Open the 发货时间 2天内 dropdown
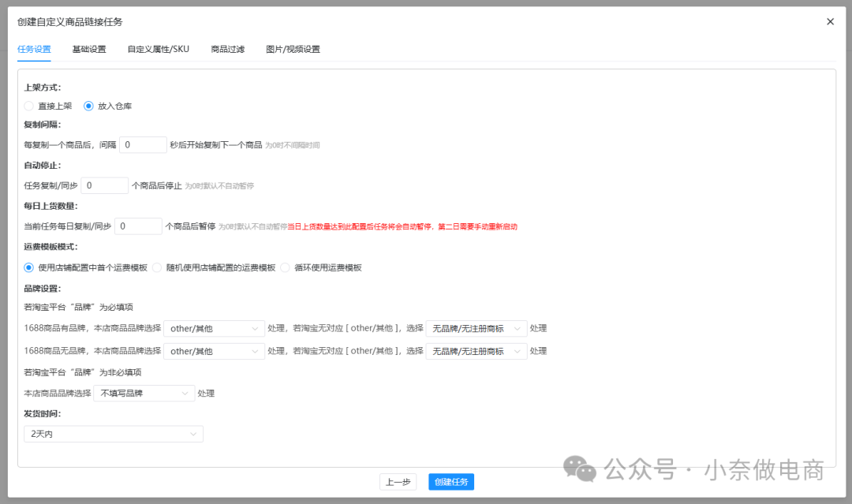 [x=114, y=434]
